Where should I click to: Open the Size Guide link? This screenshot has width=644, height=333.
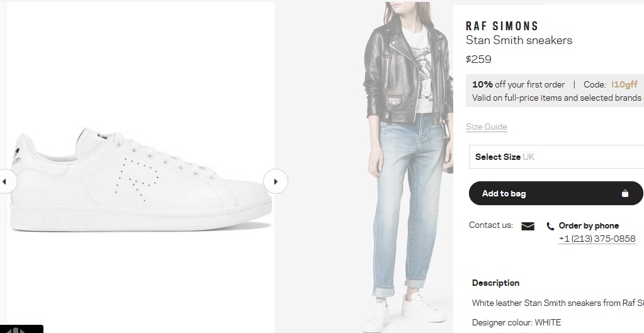pyautogui.click(x=486, y=127)
